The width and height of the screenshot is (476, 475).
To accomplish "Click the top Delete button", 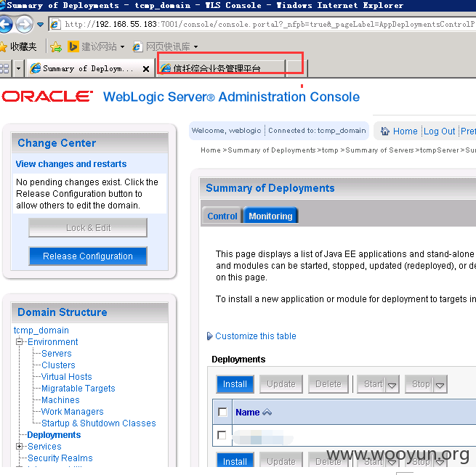I will 328,384.
